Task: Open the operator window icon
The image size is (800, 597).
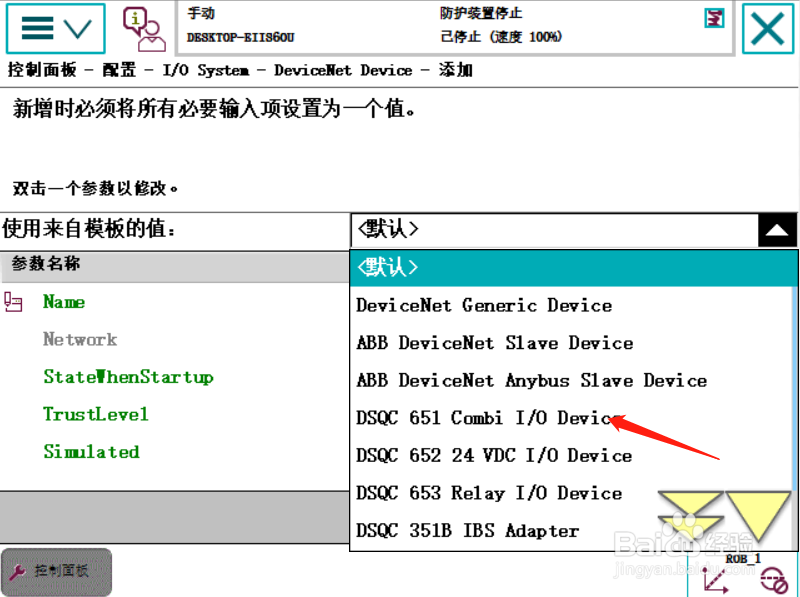Action: pyautogui.click(x=144, y=29)
